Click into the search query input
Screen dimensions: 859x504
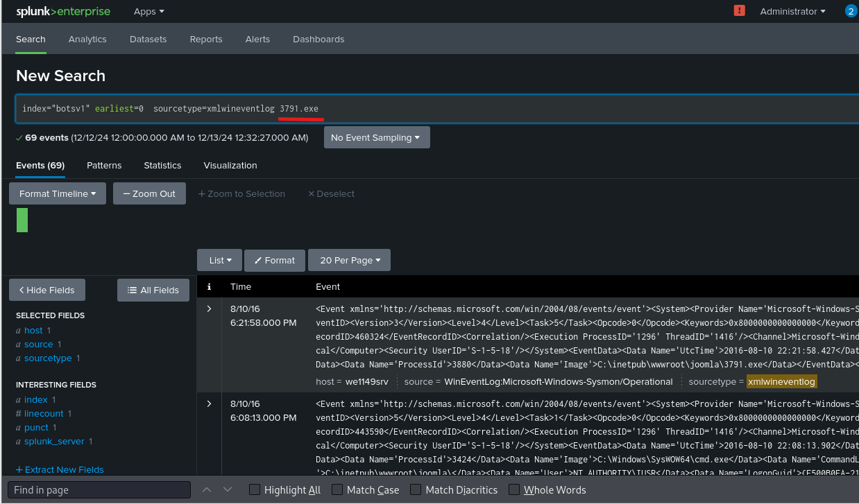click(437, 109)
